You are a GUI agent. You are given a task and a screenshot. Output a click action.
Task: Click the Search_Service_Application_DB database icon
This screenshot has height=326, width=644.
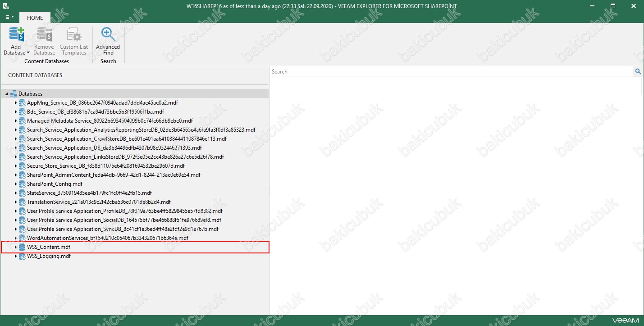[22, 148]
